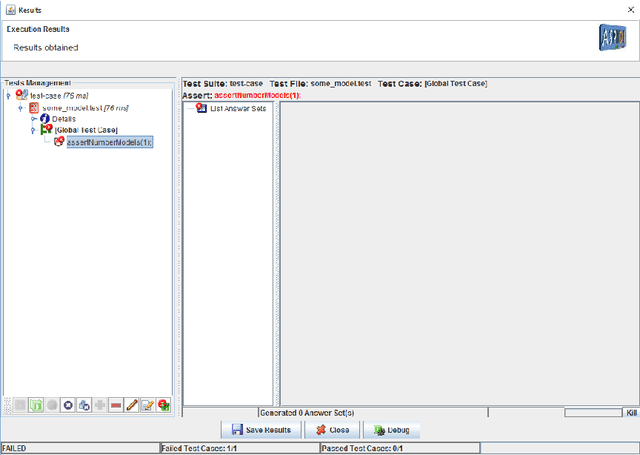This screenshot has width=640, height=455.
Task: Click the 'Results obtained' message
Action: tap(46, 48)
